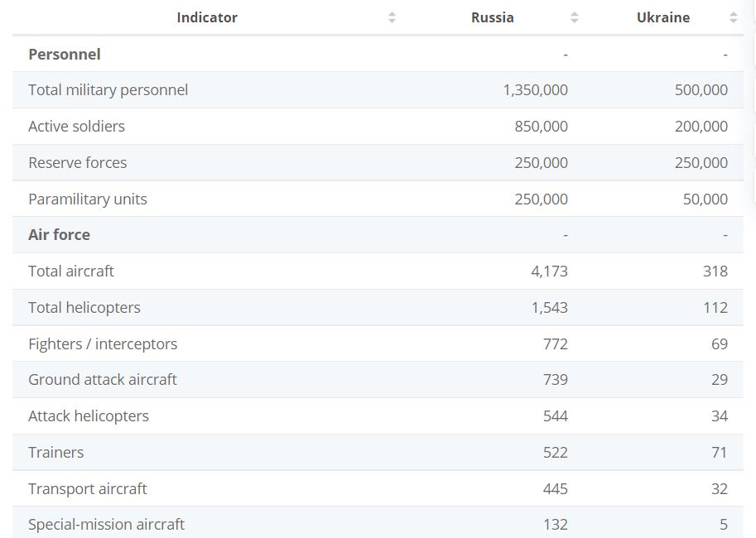Click the Indicator column header text

tap(207, 17)
